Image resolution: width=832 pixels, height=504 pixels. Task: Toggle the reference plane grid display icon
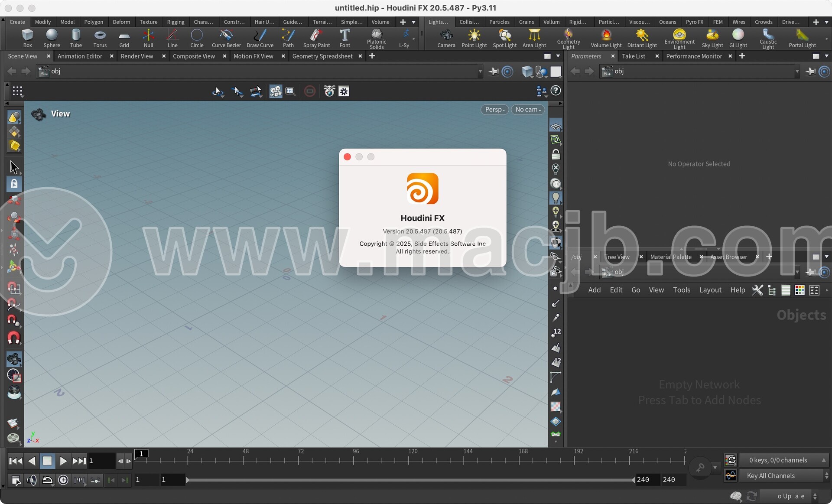(x=556, y=126)
